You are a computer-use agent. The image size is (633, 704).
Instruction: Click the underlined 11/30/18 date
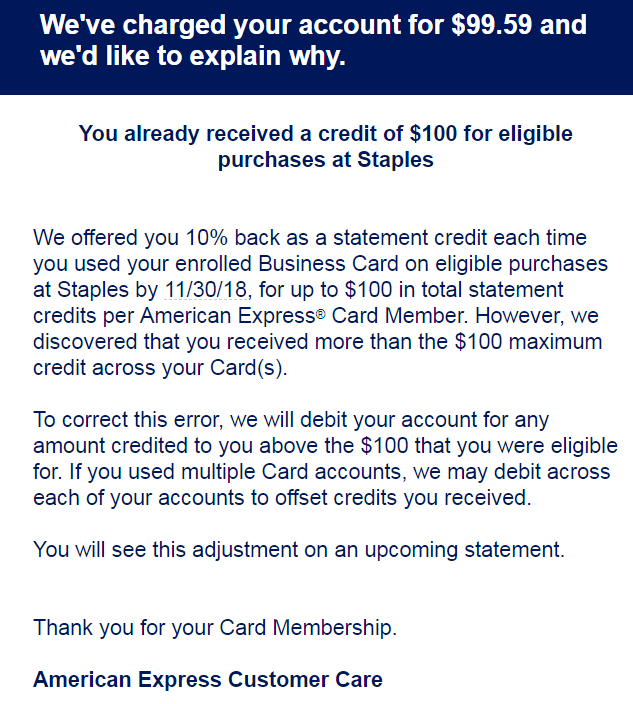[x=206, y=290]
